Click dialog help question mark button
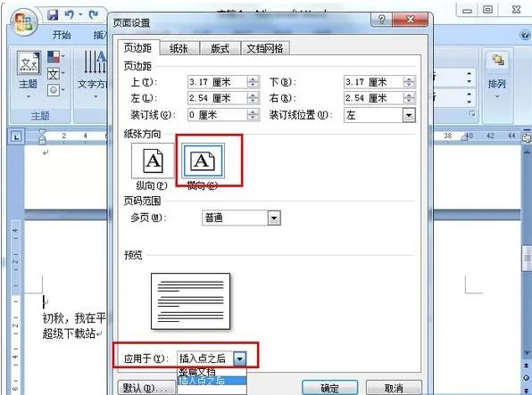Image resolution: width=532 pixels, height=395 pixels. point(382,20)
